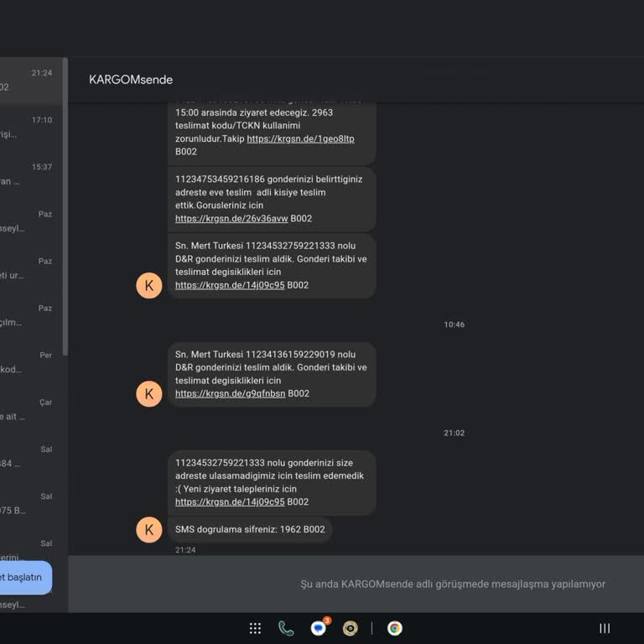Select message SMS dogrulama sifreniz 1962
This screenshot has height=644, width=644.
[250, 530]
